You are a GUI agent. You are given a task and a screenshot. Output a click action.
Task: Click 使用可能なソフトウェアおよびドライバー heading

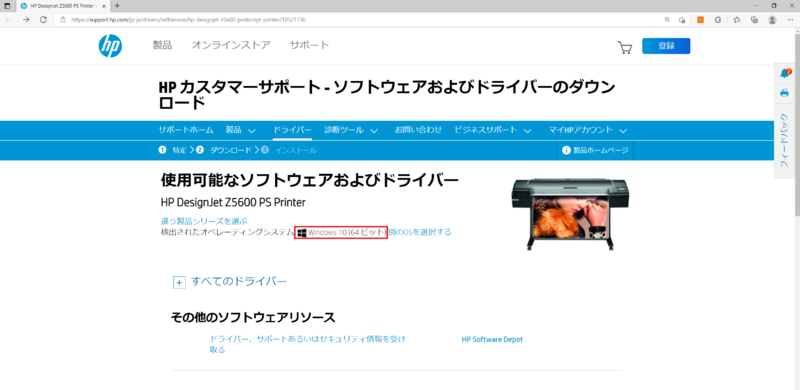click(x=310, y=180)
